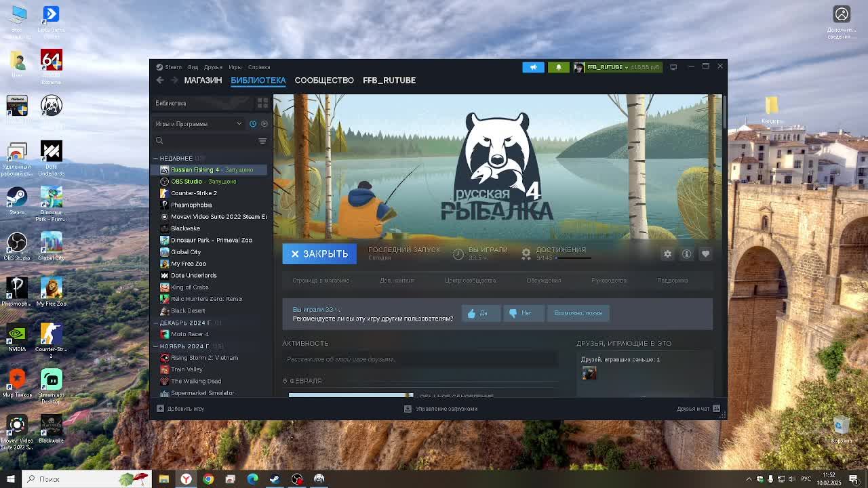
Task: Open Центр сообщества link
Action: click(x=470, y=280)
